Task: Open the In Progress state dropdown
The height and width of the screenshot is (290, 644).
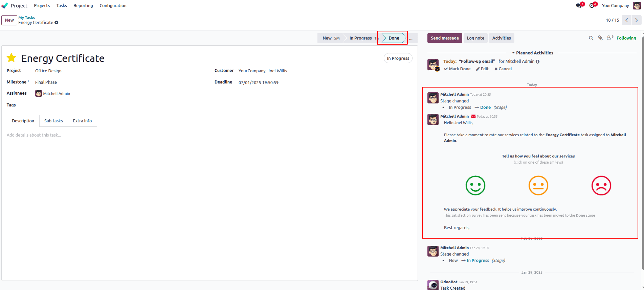Action: tap(398, 58)
